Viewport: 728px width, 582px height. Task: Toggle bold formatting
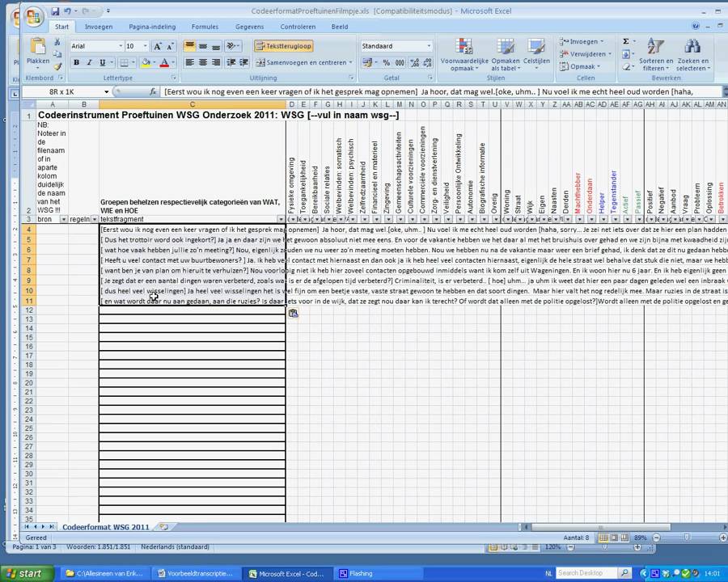(x=76, y=62)
